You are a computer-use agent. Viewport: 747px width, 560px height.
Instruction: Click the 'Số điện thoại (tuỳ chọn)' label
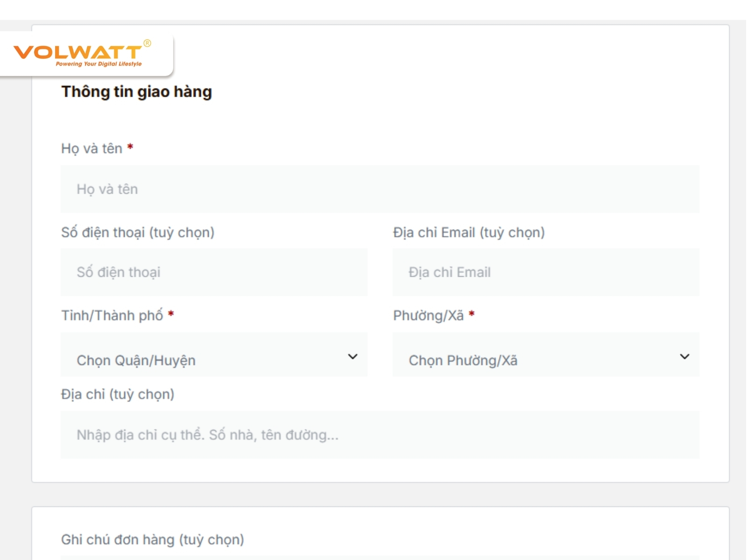pyautogui.click(x=138, y=232)
